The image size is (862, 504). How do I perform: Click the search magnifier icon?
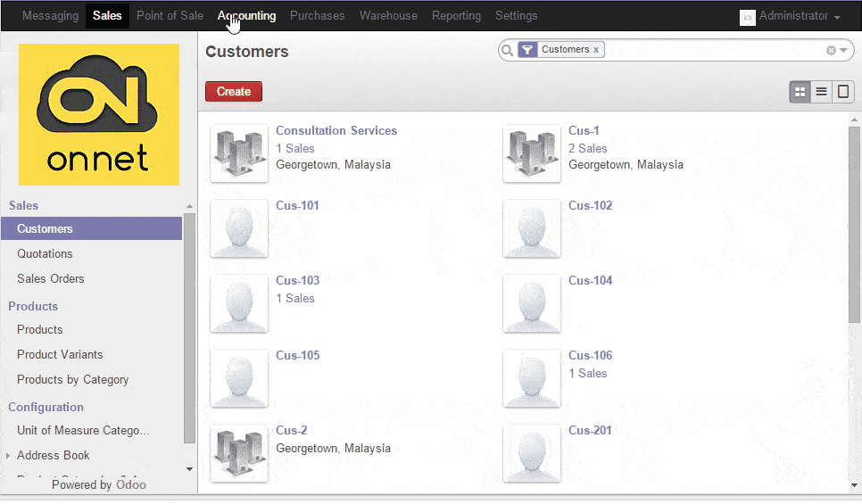pos(508,51)
